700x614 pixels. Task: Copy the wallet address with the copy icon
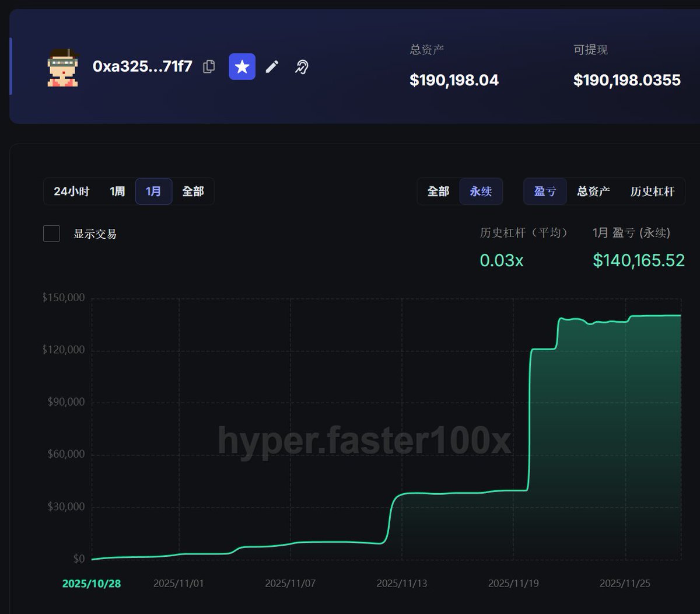pos(208,67)
